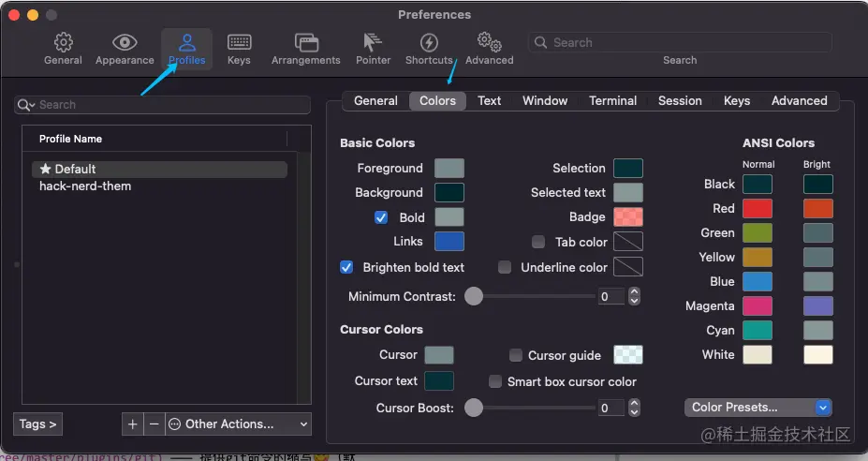Viewport: 868px width, 461px height.
Task: Open the Normal Red ANSI swatch
Action: 758,208
